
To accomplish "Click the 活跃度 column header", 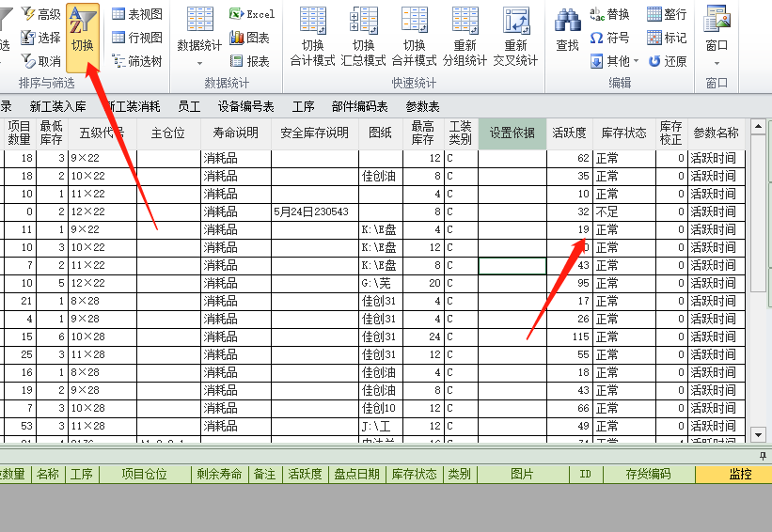I will (569, 133).
